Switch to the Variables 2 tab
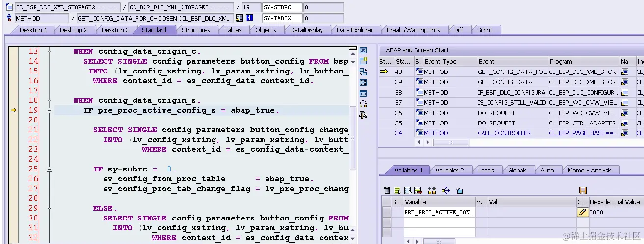 450,170
